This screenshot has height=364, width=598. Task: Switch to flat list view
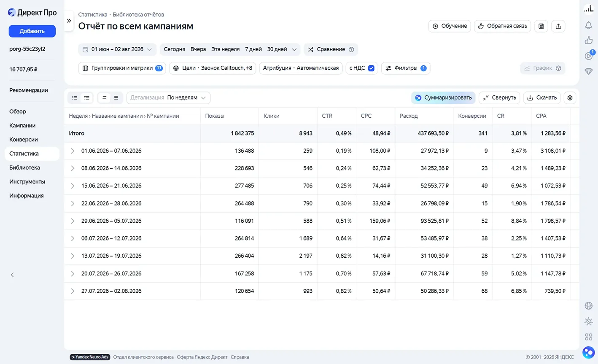(x=75, y=98)
